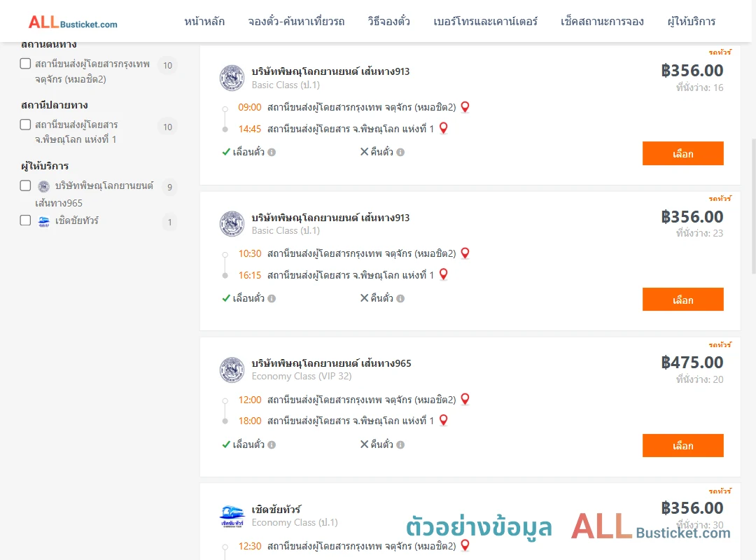Click เชิดชัยทัวร์ bus logo in trip card
756x560 pixels.
click(x=232, y=516)
